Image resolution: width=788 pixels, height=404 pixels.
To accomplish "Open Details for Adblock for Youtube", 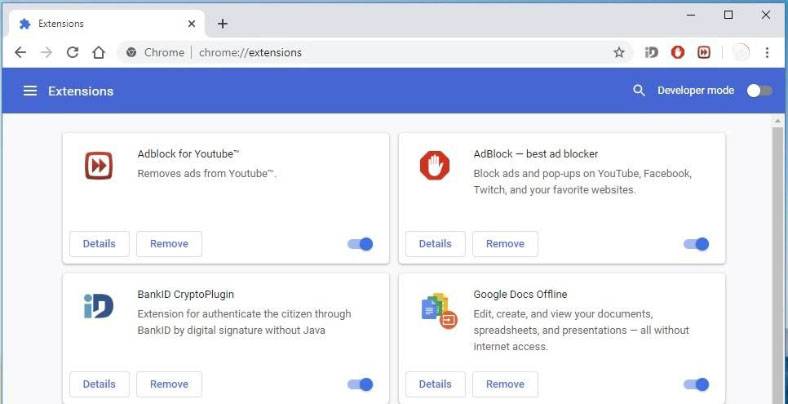I will click(x=99, y=244).
